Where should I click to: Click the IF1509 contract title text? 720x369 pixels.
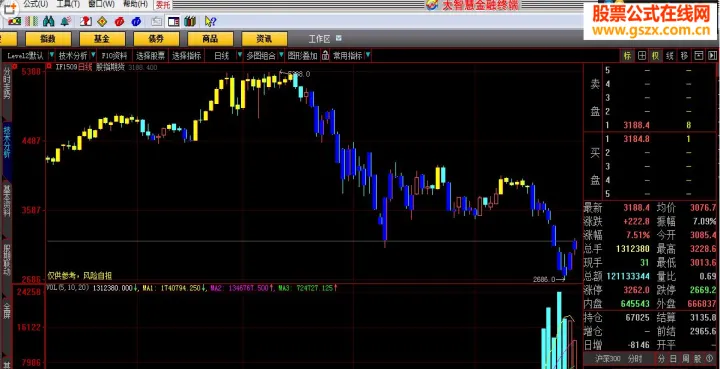(x=66, y=67)
